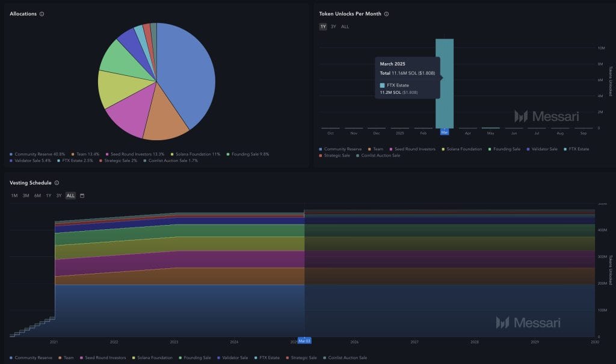Choose the 6M range in Vesting Schedule
The image size is (616, 364).
(x=37, y=196)
